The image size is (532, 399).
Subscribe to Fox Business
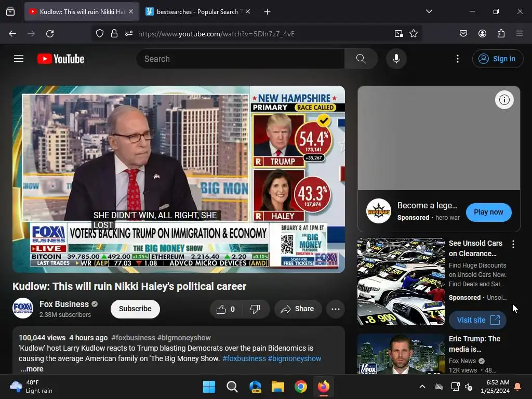point(135,309)
